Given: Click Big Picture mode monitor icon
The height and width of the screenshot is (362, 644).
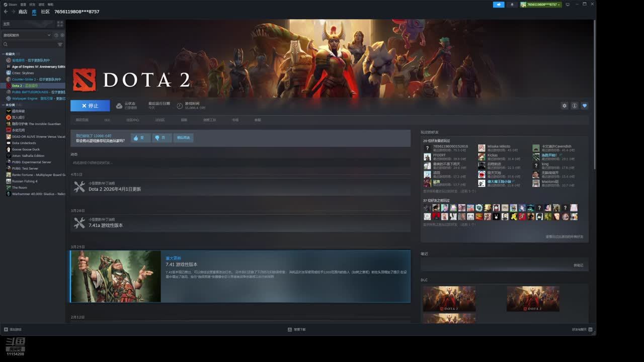Looking at the screenshot, I should [568, 5].
